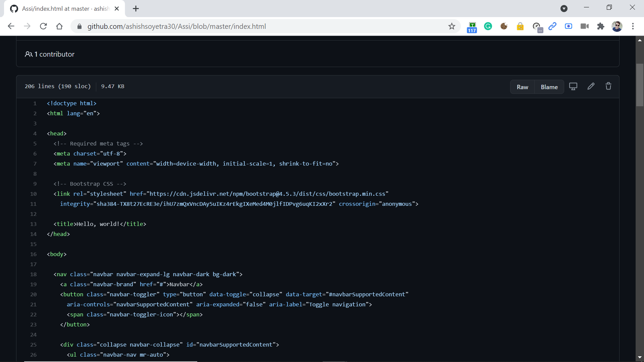Click the address bar URL field
The width and height of the screenshot is (644, 362).
262,26
